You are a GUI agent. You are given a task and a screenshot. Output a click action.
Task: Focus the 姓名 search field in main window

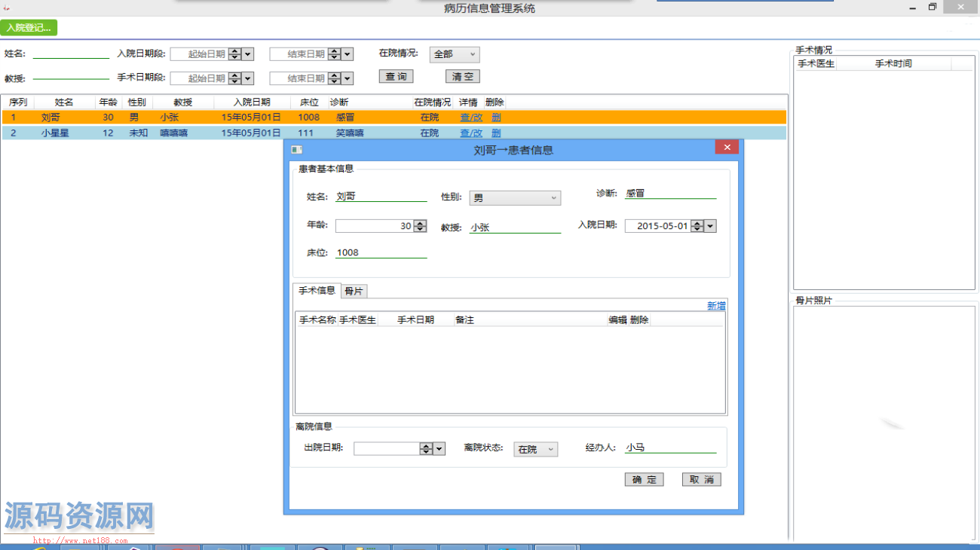pos(71,53)
